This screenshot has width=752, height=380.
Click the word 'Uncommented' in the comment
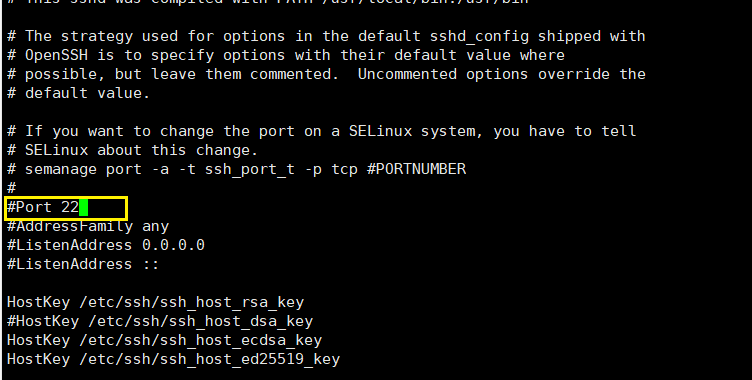(407, 74)
